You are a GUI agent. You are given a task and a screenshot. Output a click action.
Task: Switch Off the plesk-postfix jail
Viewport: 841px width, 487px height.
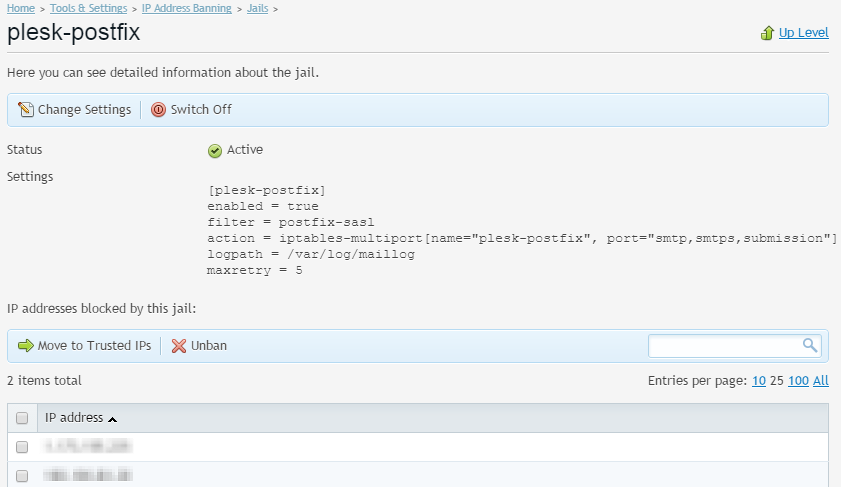pyautogui.click(x=201, y=109)
